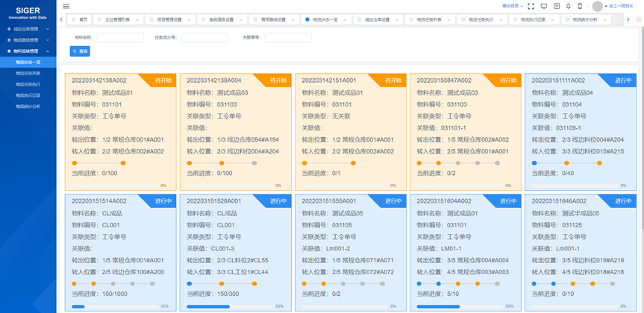Open task card 202203151646A002
Image resolution: width=644 pixels, height=313 pixels.
click(x=581, y=253)
